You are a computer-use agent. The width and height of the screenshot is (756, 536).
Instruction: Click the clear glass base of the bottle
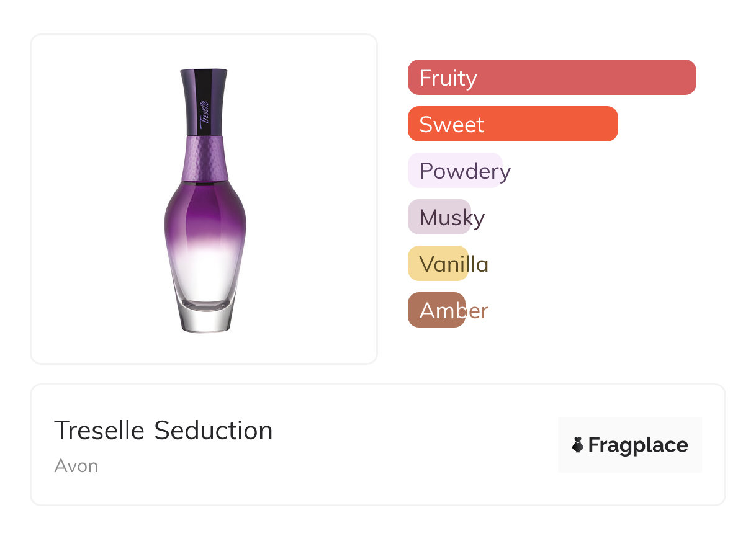coord(205,316)
